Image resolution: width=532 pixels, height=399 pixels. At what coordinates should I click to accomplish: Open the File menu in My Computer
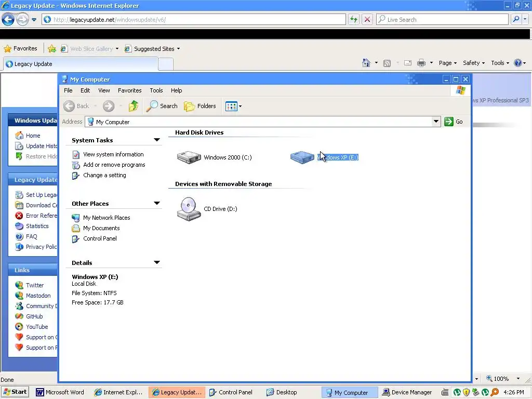[68, 90]
